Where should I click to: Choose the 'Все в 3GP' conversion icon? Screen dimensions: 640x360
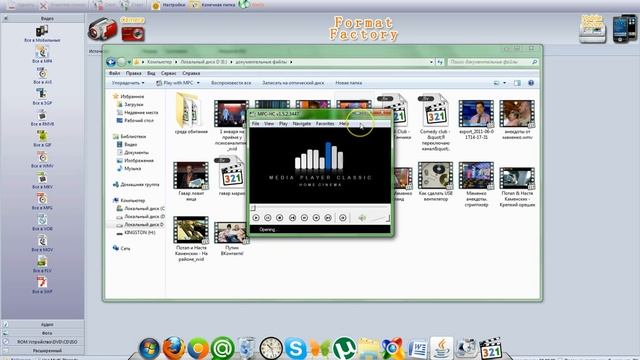[42, 94]
